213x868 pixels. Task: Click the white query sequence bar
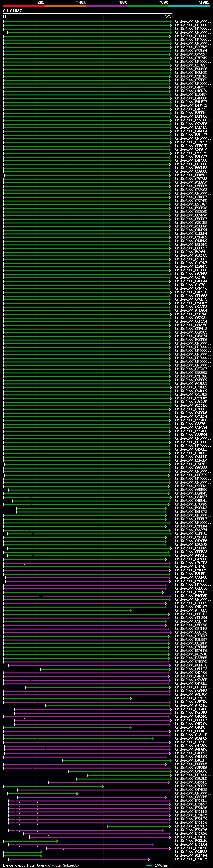coord(88,14)
